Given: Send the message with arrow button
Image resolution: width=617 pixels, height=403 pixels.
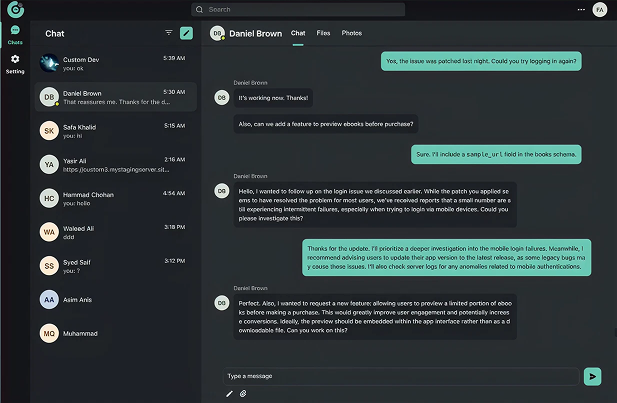Looking at the screenshot, I should coord(593,376).
